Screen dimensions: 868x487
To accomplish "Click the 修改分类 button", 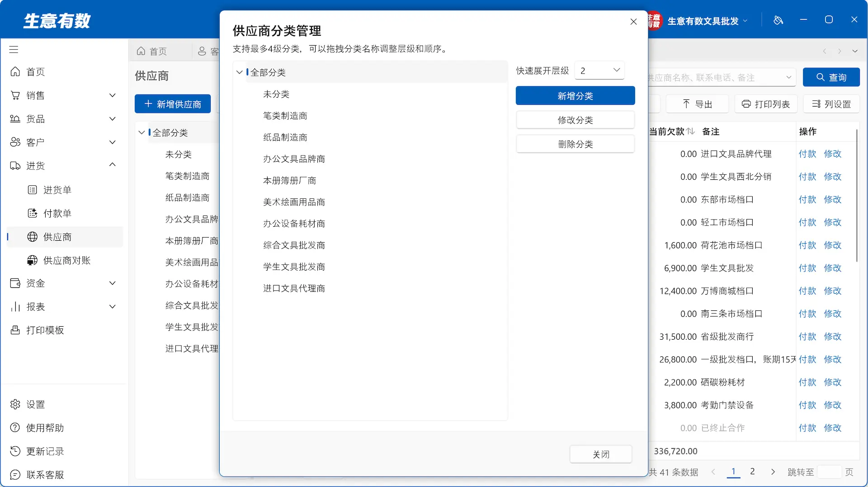I will tap(575, 120).
